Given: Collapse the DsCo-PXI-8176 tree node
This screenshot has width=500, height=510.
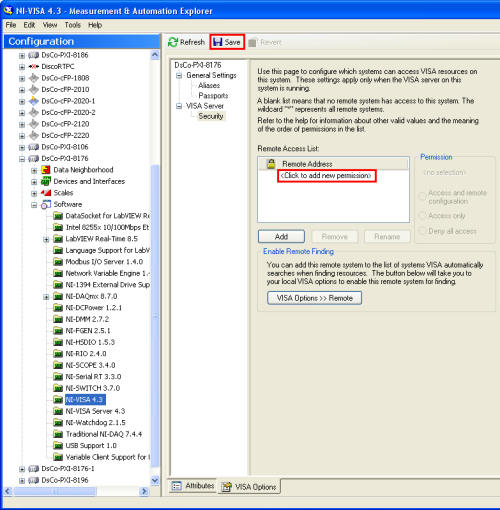Looking at the screenshot, I should [22, 159].
